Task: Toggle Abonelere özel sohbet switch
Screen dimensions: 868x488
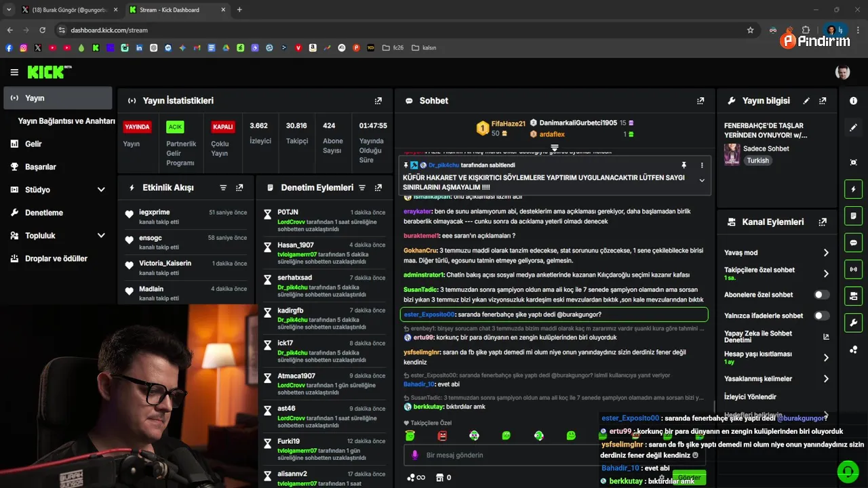Action: coord(821,295)
